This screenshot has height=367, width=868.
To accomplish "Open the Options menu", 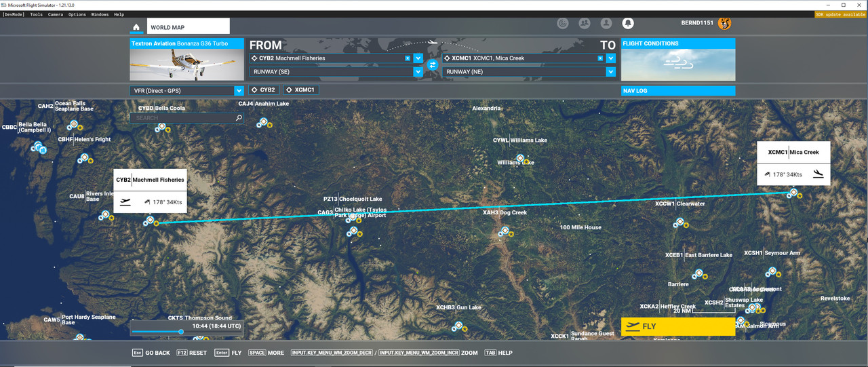I will click(77, 14).
